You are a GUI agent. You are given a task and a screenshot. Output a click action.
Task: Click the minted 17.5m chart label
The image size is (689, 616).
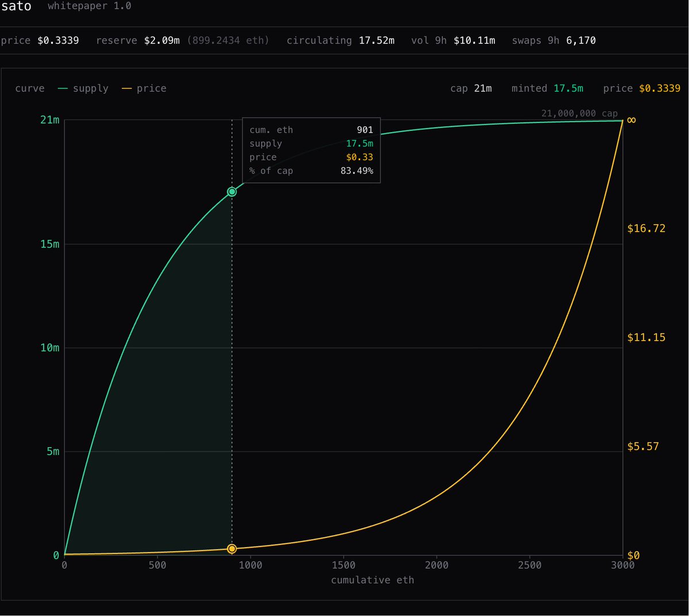547,88
